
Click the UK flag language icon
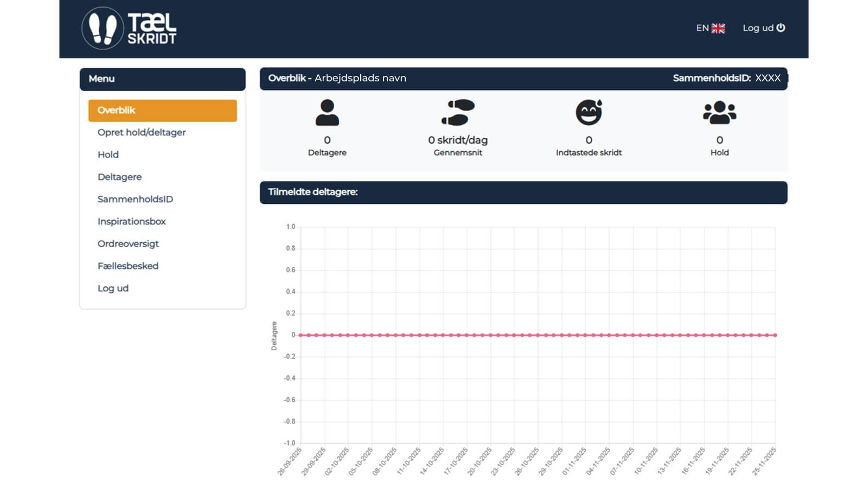coord(718,28)
